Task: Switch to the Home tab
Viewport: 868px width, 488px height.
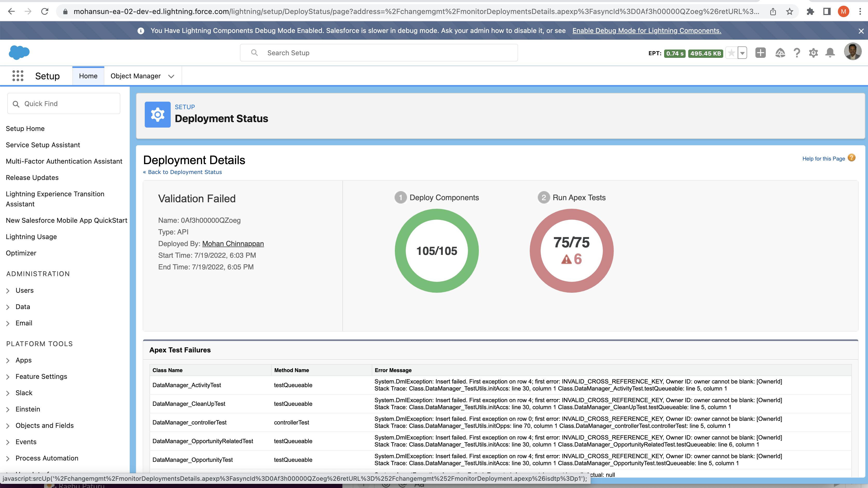Action: pyautogui.click(x=88, y=76)
